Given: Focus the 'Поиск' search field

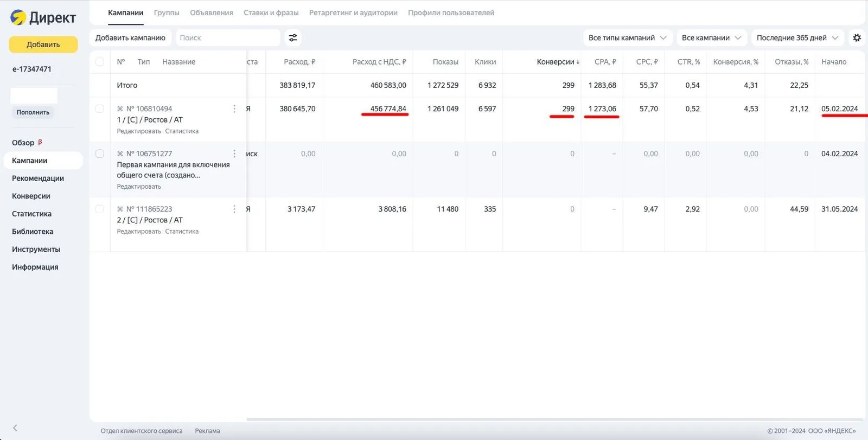Looking at the screenshot, I should click(228, 37).
